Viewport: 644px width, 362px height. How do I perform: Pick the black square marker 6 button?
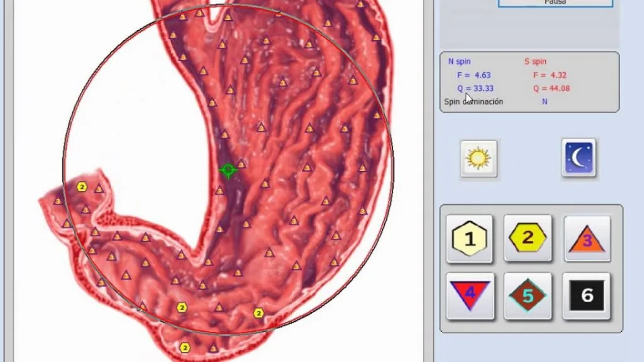click(x=587, y=295)
